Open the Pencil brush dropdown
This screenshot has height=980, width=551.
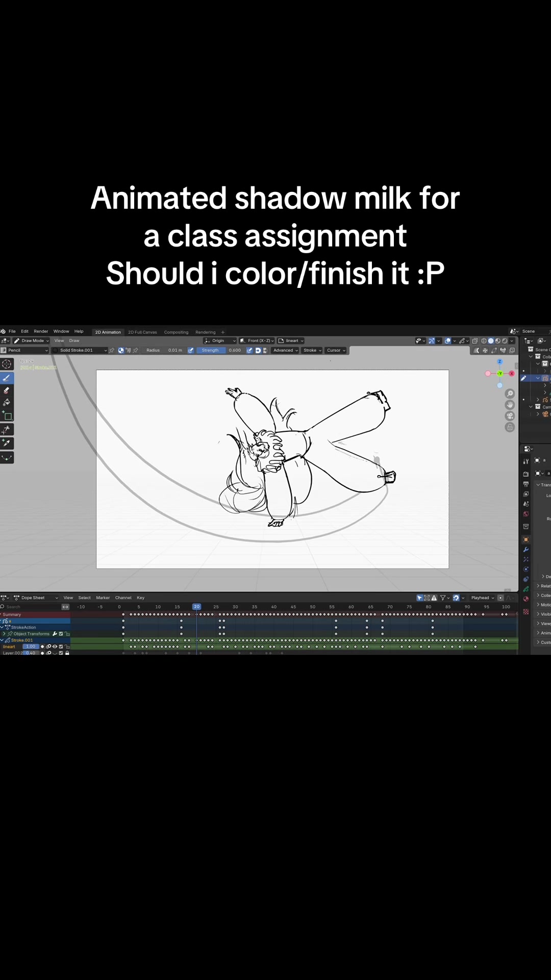pos(24,351)
